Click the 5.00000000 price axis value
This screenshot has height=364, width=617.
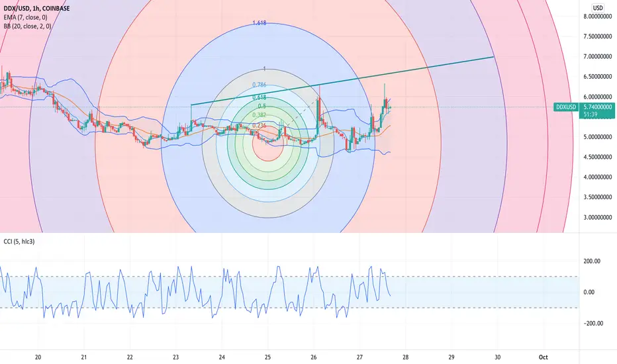point(598,137)
